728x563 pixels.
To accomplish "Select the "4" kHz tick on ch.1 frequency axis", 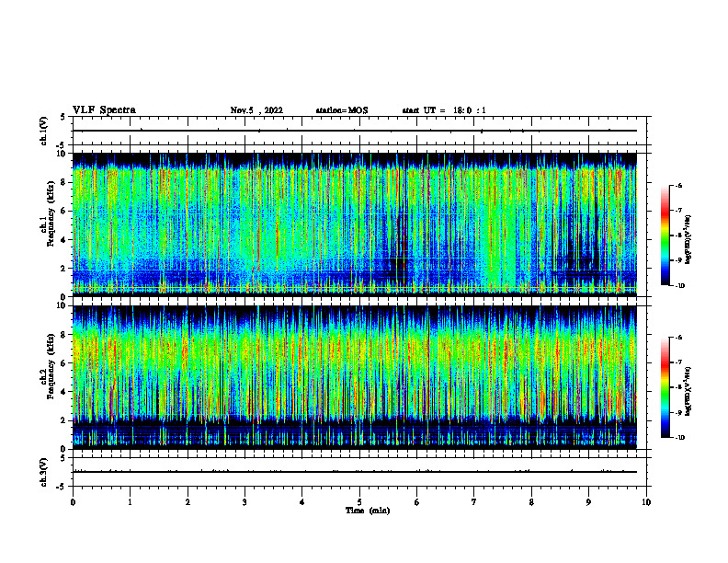I will point(64,240).
